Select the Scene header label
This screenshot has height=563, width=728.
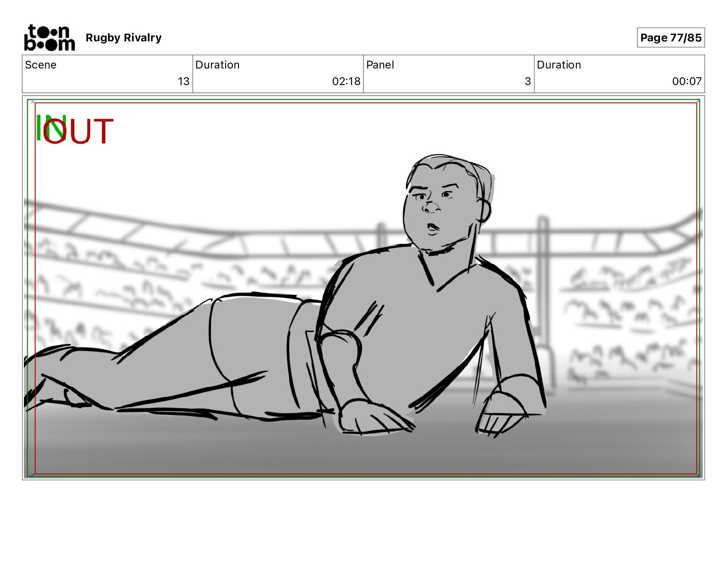click(x=40, y=65)
